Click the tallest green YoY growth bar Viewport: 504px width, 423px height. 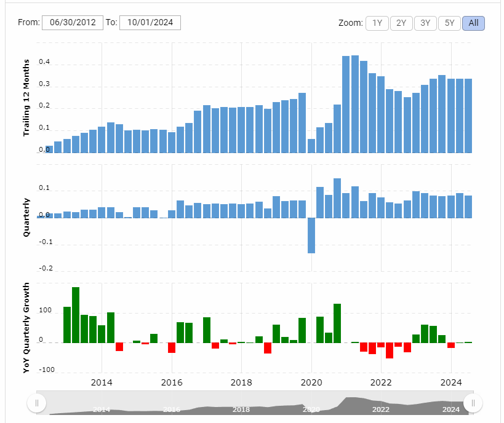pyautogui.click(x=76, y=315)
